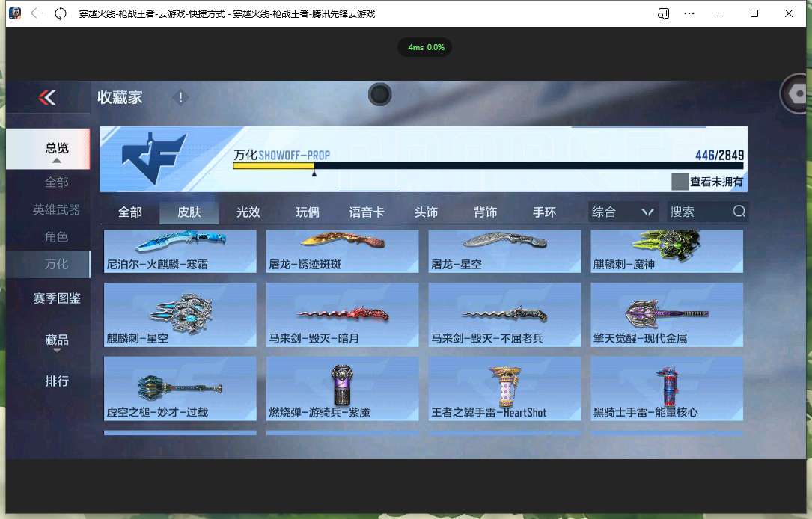Click the magnifier search icon
The width and height of the screenshot is (812, 519).
click(x=739, y=211)
